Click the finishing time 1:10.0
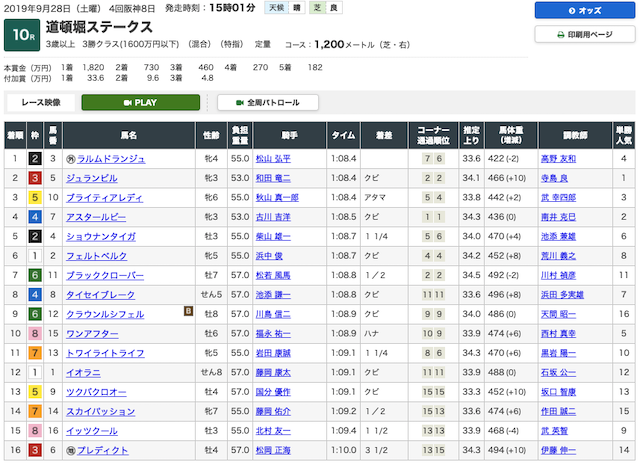The width and height of the screenshot is (640, 465). coord(343,450)
